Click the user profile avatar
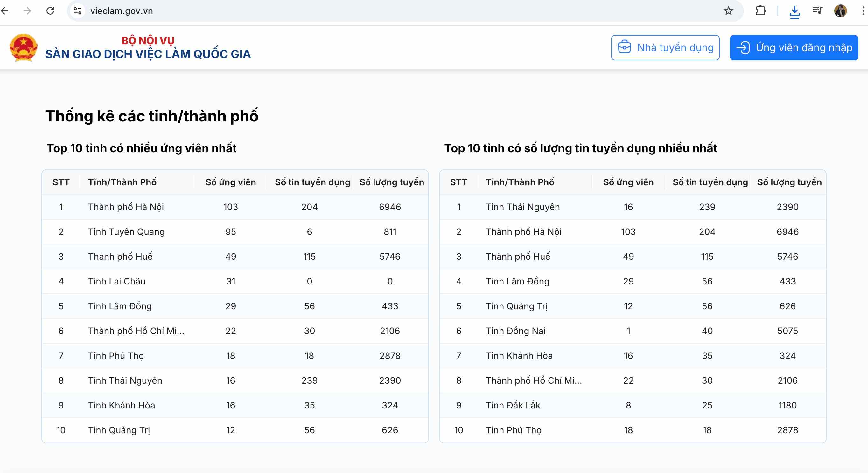Image resolution: width=868 pixels, height=473 pixels. (x=840, y=11)
